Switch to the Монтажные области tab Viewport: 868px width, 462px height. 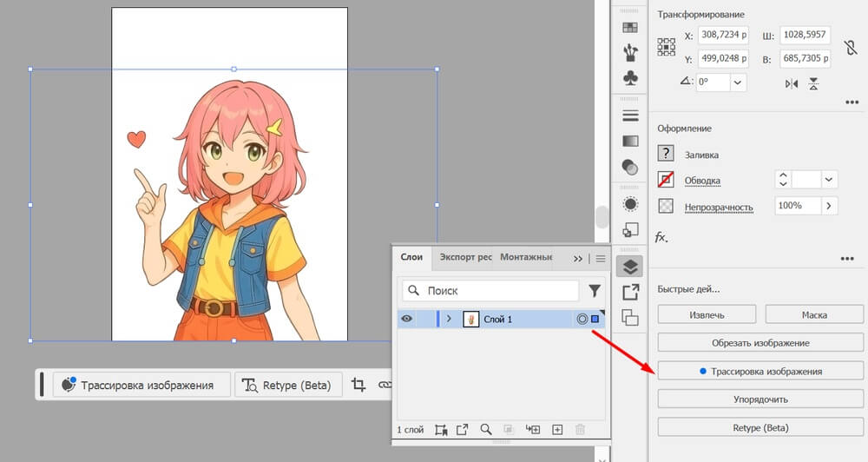(526, 257)
